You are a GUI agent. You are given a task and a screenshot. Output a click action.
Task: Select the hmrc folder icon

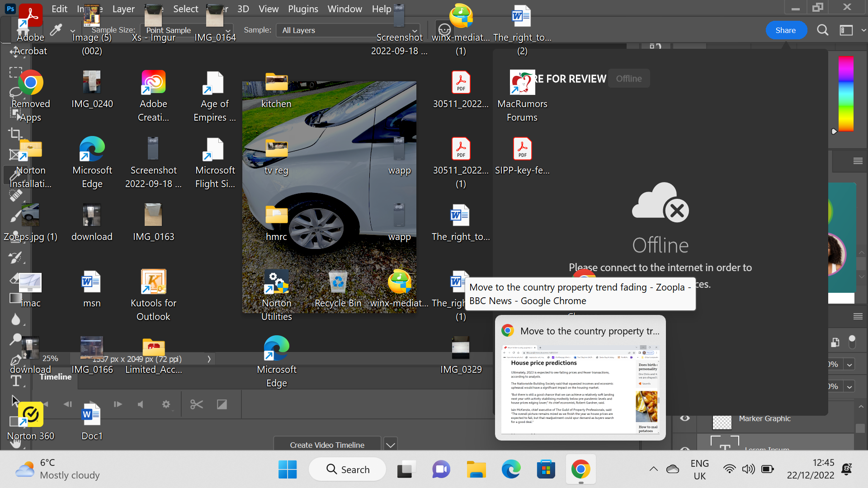pyautogui.click(x=276, y=223)
